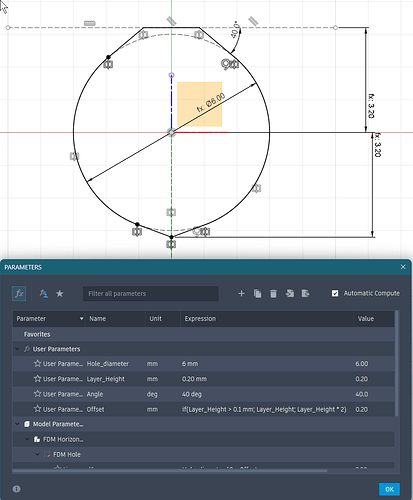Image resolution: width=413 pixels, height=500 pixels.
Task: Collapse the User Parameters group
Action: [17, 349]
